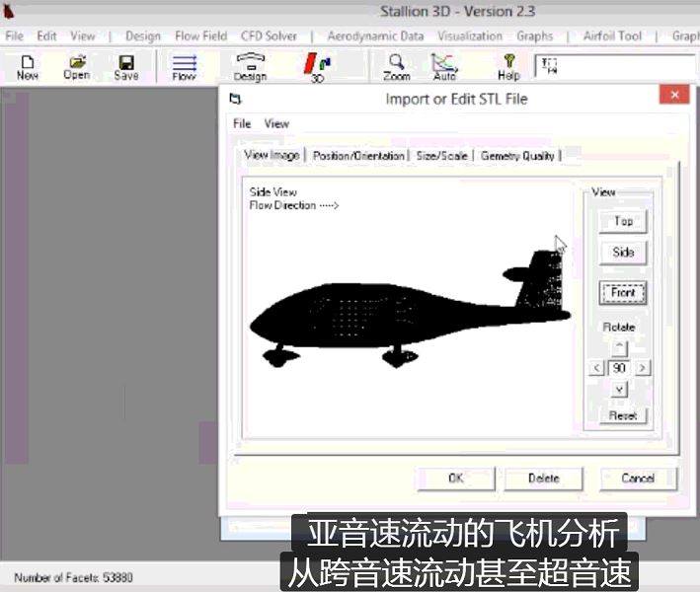This screenshot has height=592, width=700.
Task: Rotate model left with the left arrow
Action: coord(596,368)
